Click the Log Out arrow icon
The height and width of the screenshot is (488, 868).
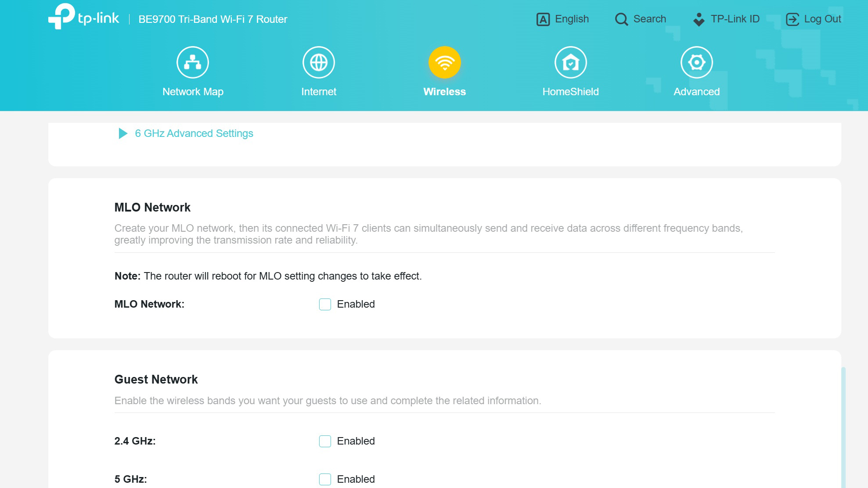(792, 19)
